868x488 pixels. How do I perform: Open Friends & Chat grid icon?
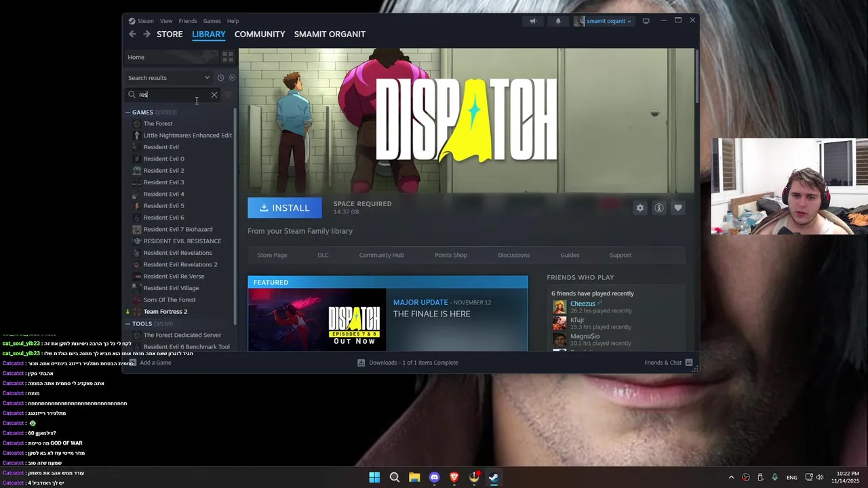click(x=689, y=363)
